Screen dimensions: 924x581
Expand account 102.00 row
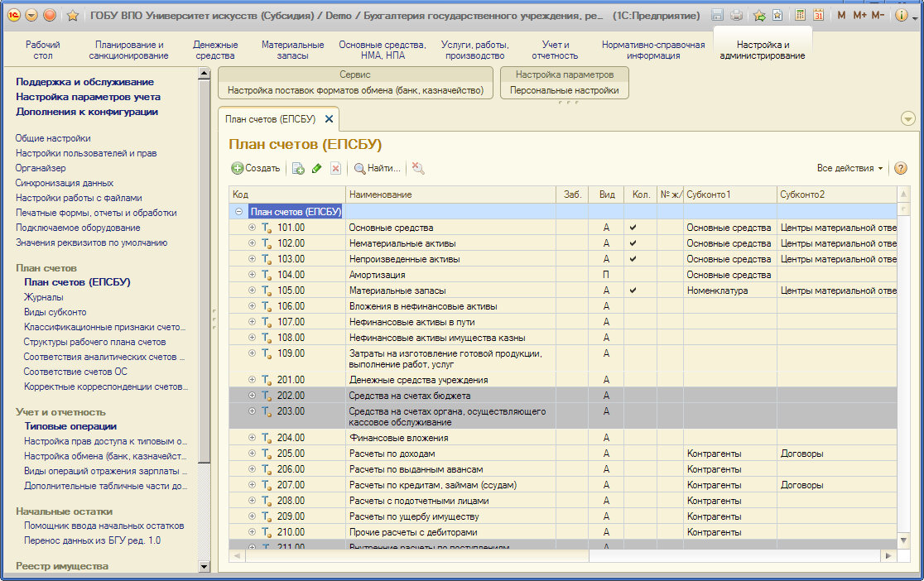click(252, 242)
